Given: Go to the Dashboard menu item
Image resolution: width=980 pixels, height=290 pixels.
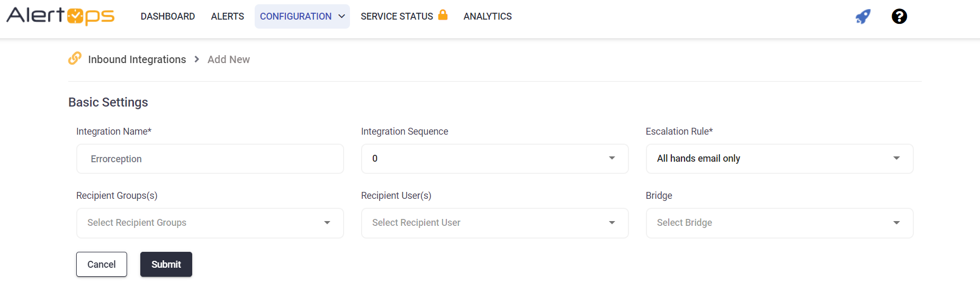Looking at the screenshot, I should (168, 16).
